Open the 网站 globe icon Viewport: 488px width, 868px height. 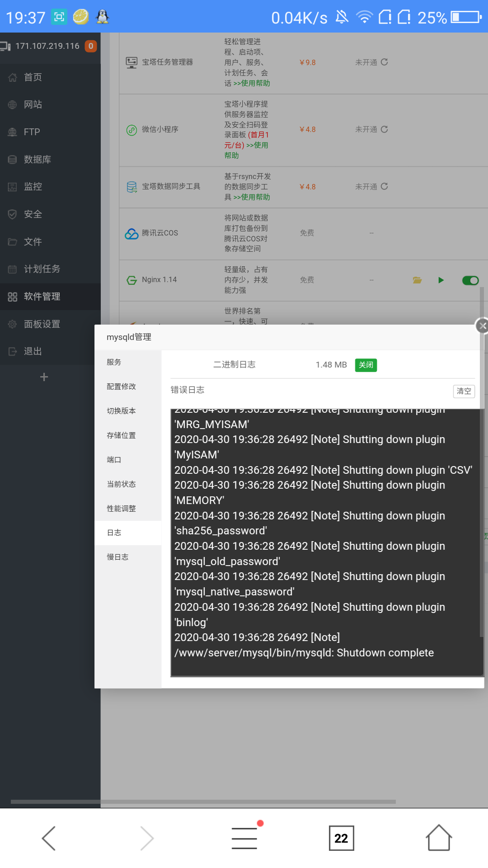(x=12, y=105)
